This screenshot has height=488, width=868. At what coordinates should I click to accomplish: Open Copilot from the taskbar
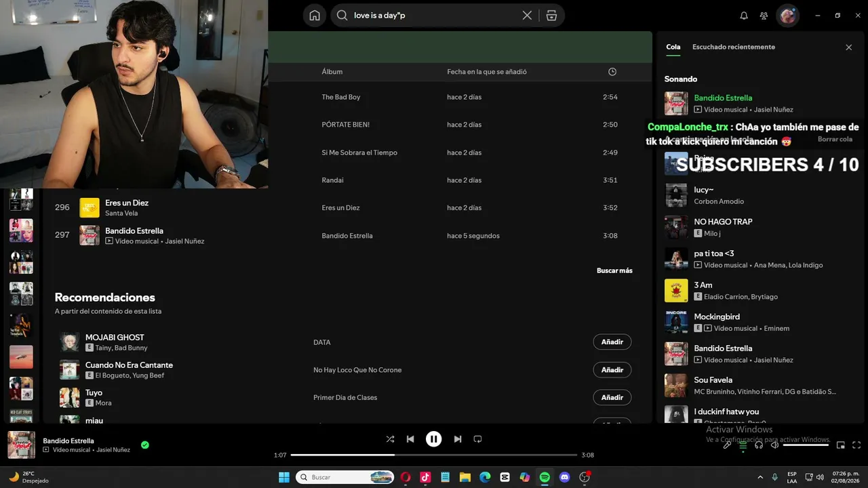(525, 477)
